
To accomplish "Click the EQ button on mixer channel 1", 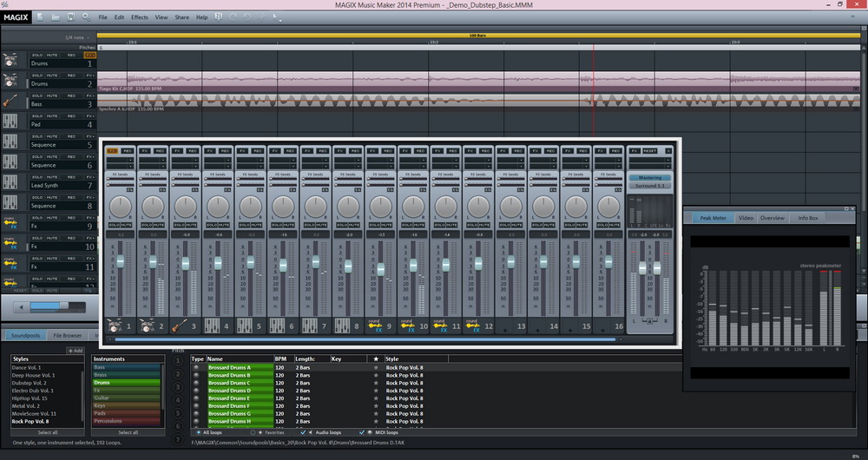I will pos(131,190).
